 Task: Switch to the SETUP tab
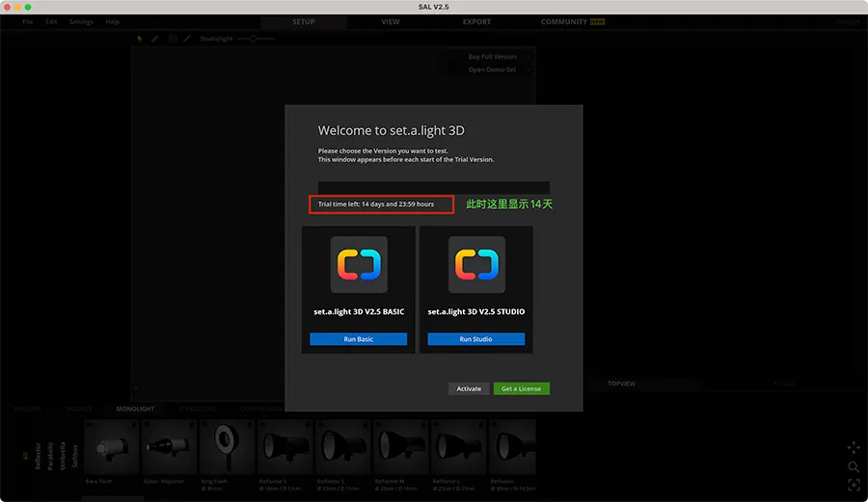[304, 21]
